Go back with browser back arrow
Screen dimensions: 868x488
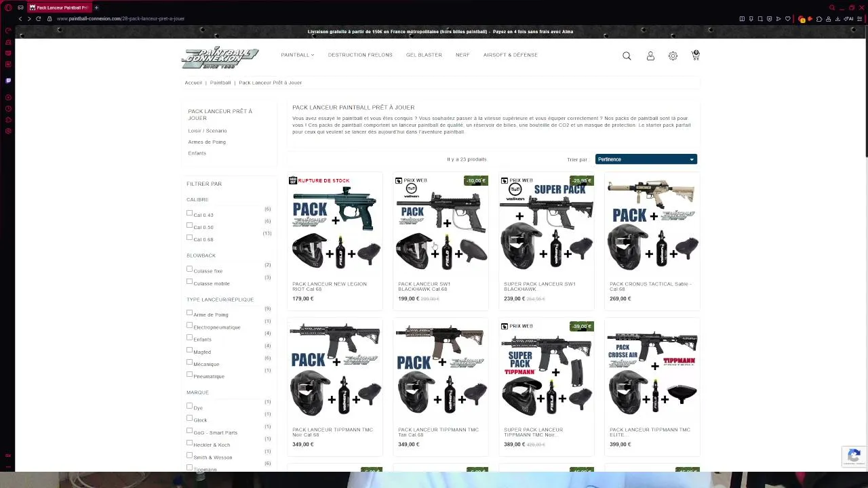[x=20, y=18]
